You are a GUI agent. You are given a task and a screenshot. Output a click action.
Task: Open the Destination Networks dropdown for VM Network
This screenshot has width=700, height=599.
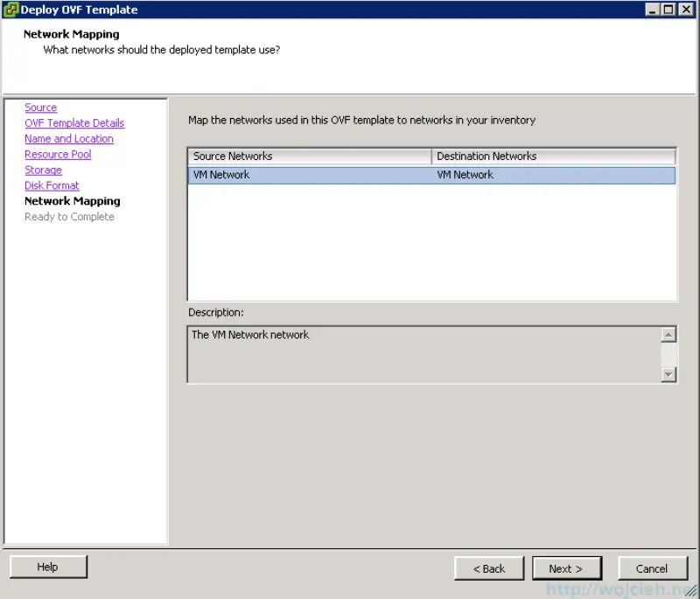tap(551, 175)
